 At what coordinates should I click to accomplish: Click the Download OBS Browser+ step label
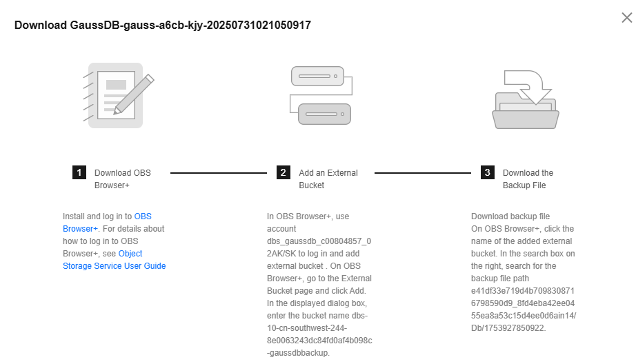pos(123,179)
